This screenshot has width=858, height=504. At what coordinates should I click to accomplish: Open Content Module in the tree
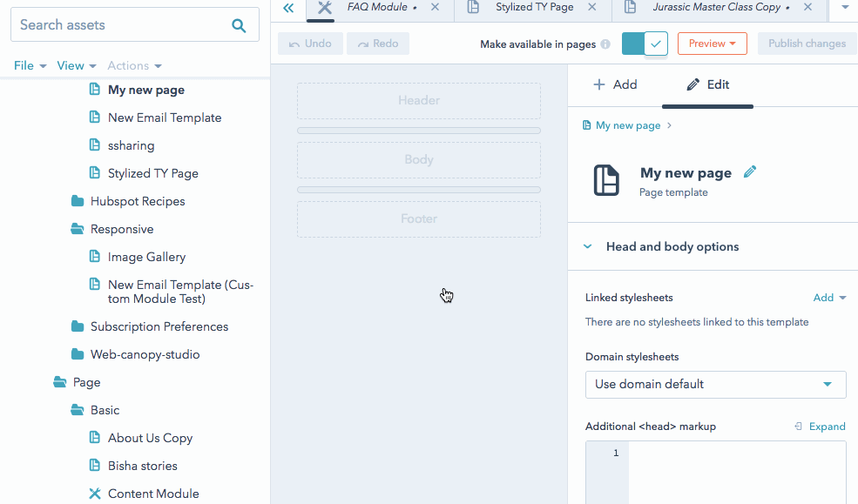pyautogui.click(x=153, y=494)
